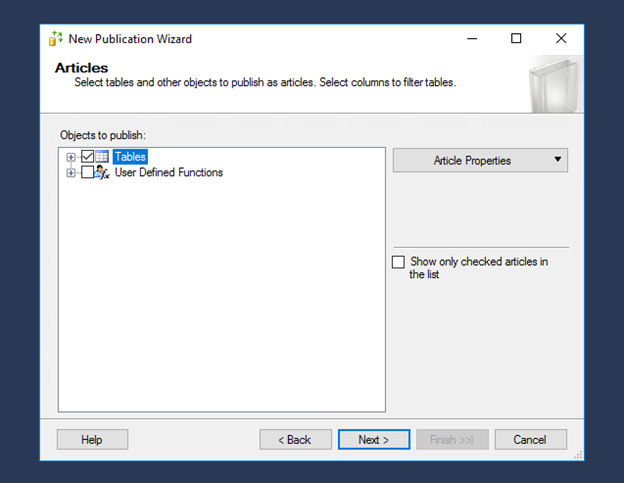
Task: Open the Help button
Action: (x=92, y=440)
